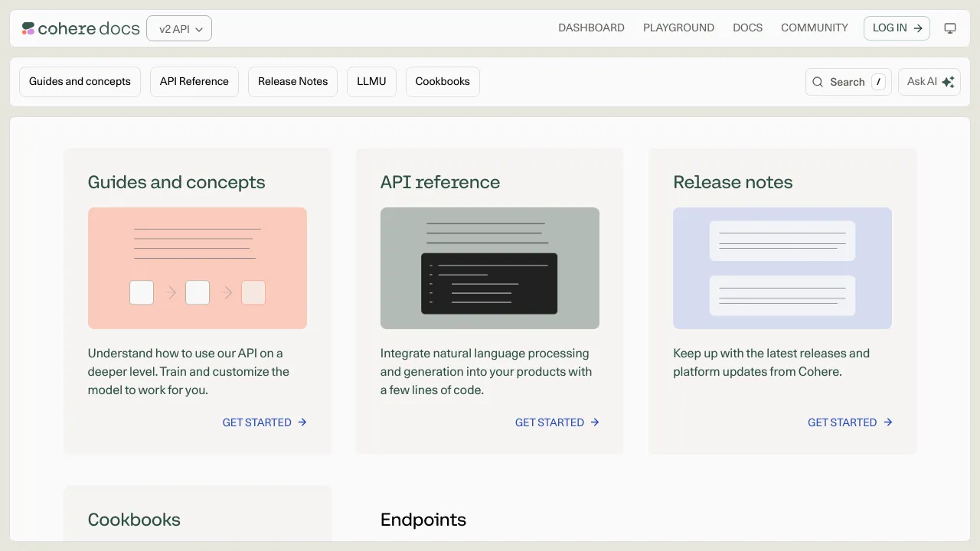980x551 pixels.
Task: Click the arrow icon in LOG IN
Action: pos(918,28)
